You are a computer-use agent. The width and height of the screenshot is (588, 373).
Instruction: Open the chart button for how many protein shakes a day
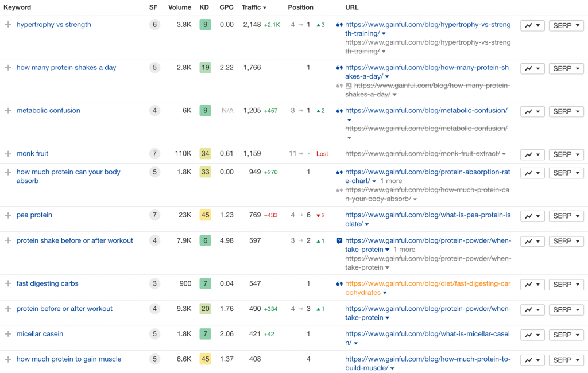click(532, 69)
